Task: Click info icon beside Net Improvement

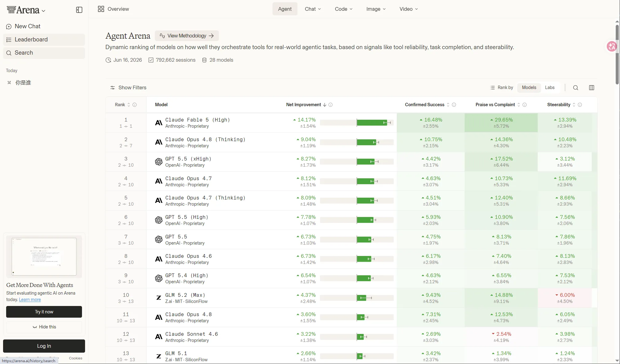Action: click(330, 105)
